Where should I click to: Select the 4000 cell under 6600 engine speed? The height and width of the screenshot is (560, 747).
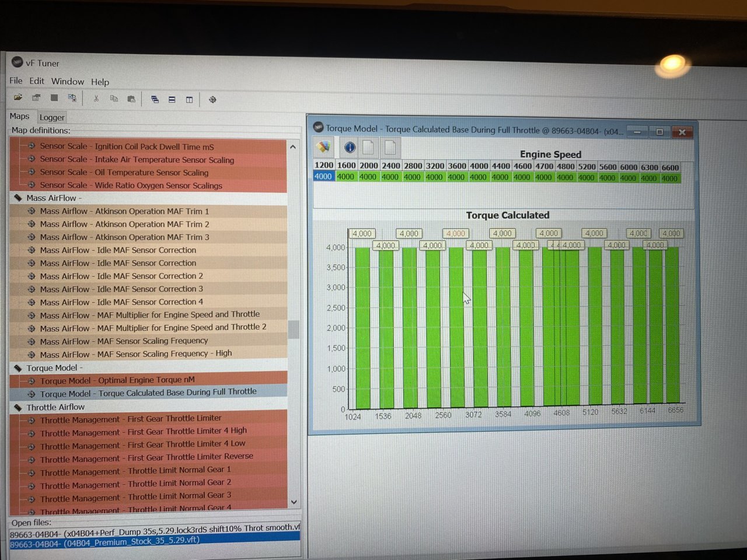[669, 178]
